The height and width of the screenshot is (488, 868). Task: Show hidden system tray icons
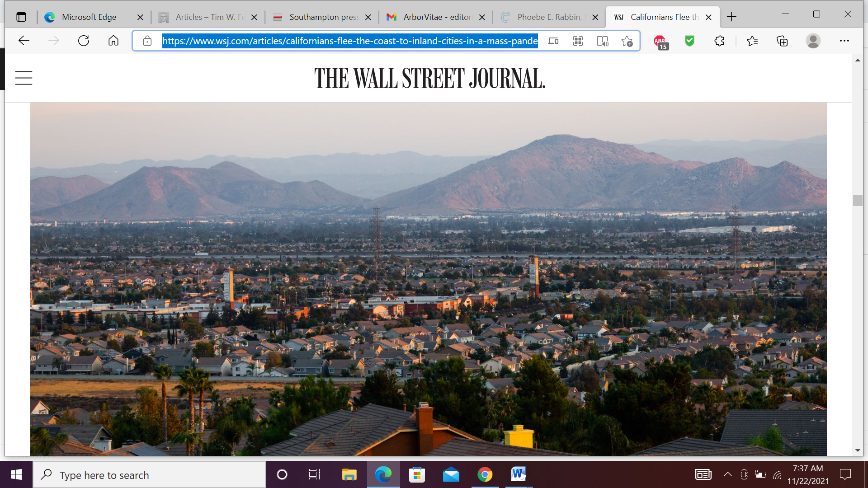tap(727, 474)
